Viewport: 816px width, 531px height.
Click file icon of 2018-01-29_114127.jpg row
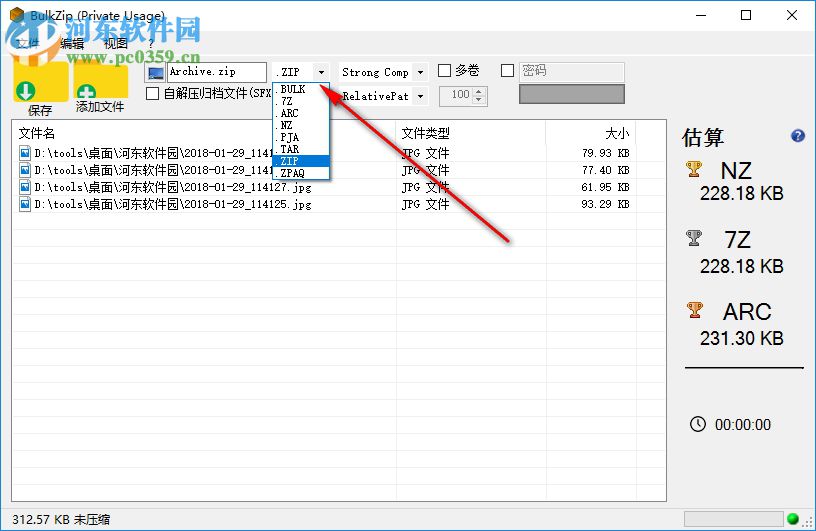(x=24, y=187)
